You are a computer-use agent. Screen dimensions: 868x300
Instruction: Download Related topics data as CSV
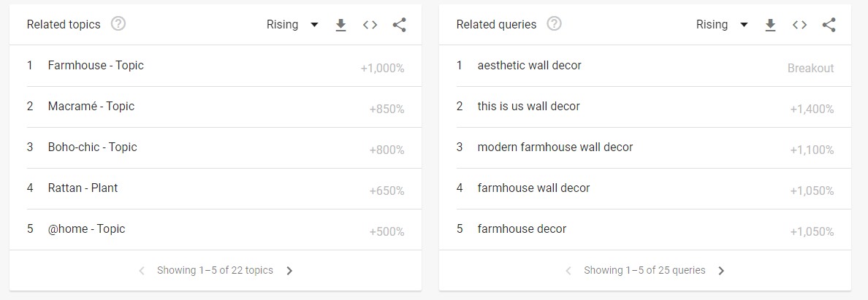340,25
